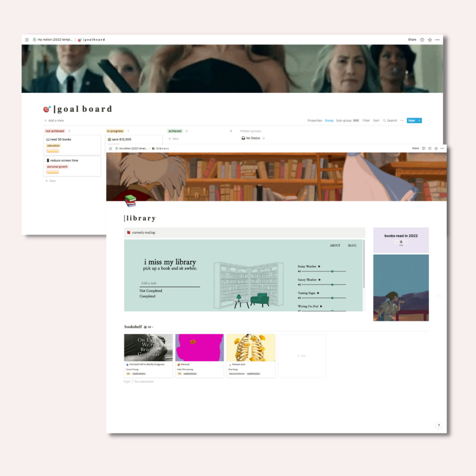This screenshot has width=476, height=476.
Task: Open Properties in goal board toolbar
Action: click(x=314, y=120)
